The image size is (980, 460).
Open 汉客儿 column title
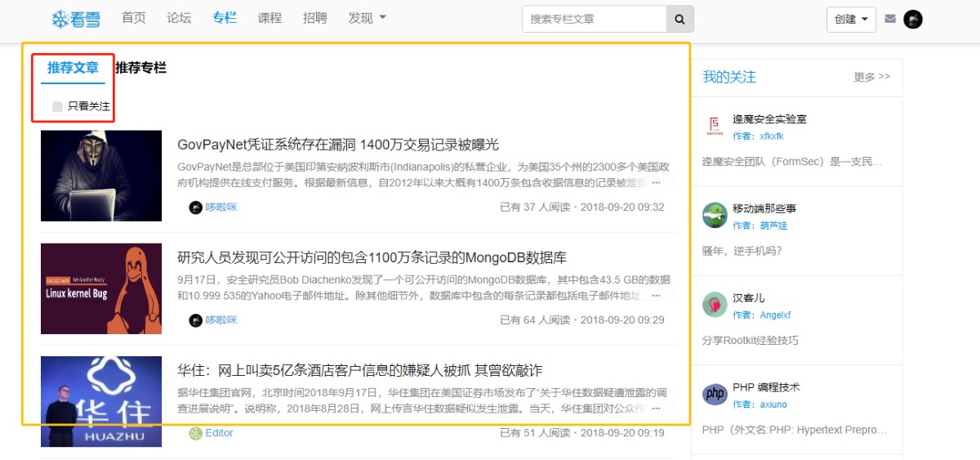tap(749, 298)
